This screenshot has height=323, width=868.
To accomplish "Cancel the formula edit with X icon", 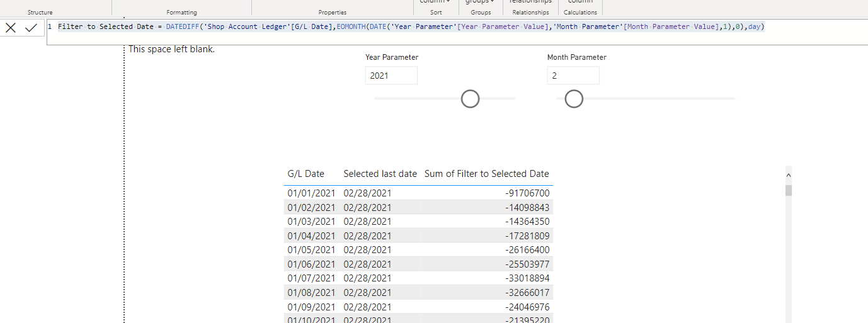I will 11,28.
